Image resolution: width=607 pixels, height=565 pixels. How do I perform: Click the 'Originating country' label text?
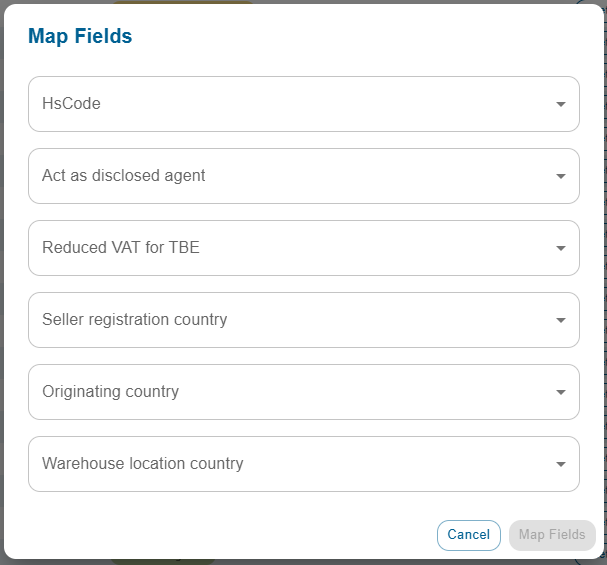tap(110, 392)
